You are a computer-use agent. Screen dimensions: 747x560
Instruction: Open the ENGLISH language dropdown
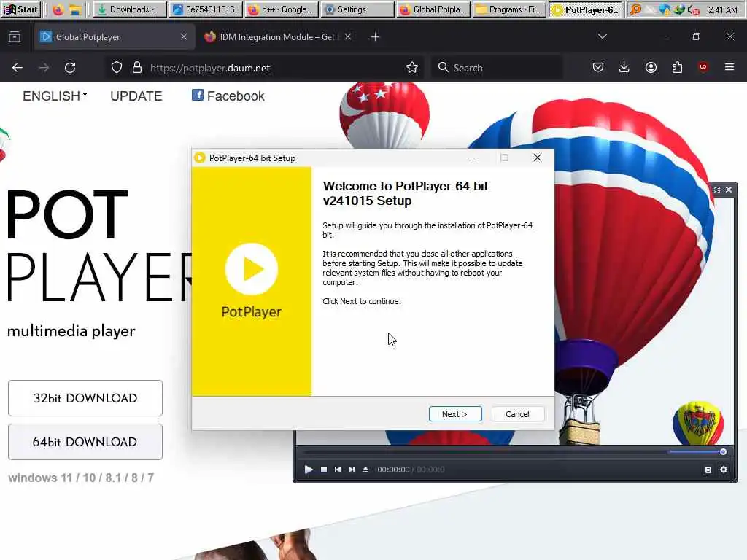pos(55,96)
